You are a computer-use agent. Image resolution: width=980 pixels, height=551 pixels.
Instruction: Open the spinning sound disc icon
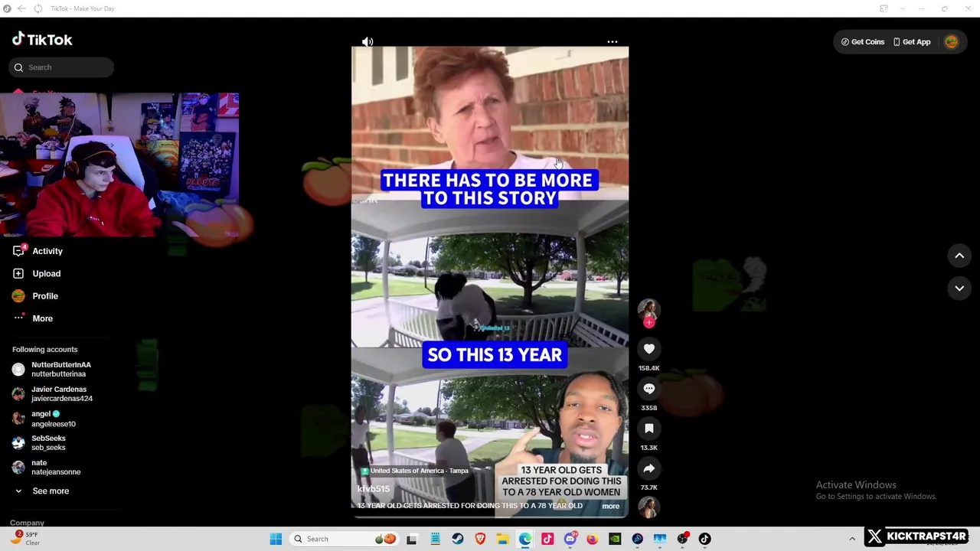[x=648, y=507]
